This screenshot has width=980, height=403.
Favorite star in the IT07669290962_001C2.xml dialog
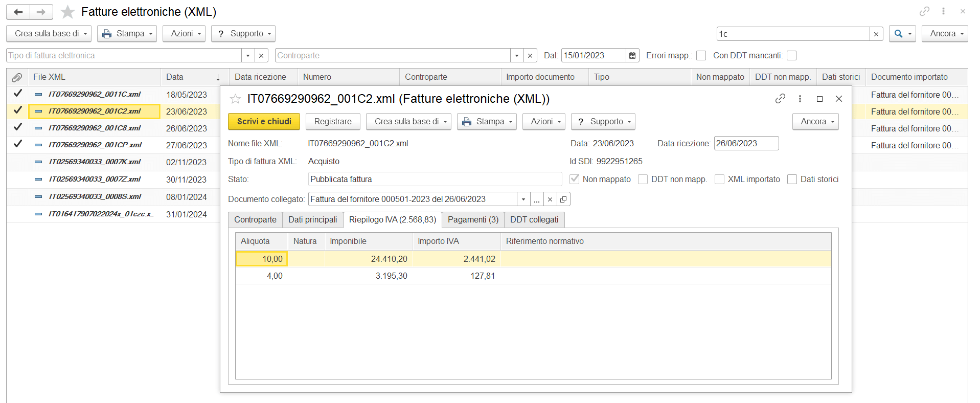click(x=235, y=99)
